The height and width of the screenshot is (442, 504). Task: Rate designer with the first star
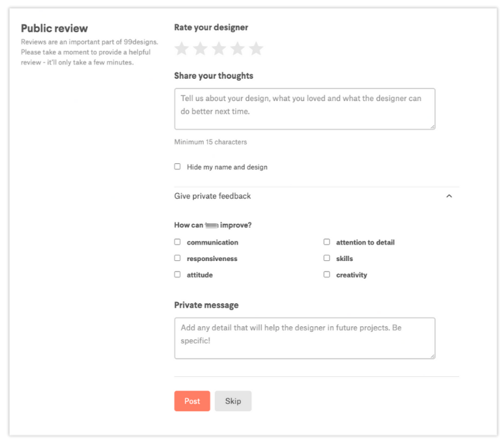pyautogui.click(x=182, y=49)
